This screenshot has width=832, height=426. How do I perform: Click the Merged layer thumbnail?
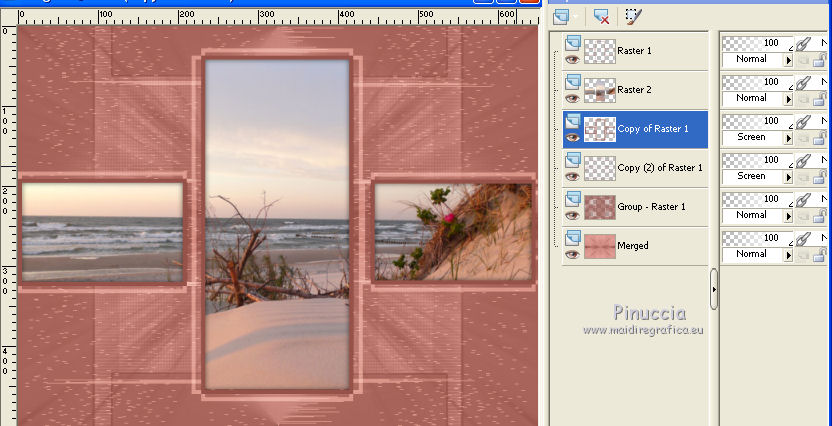[600, 246]
